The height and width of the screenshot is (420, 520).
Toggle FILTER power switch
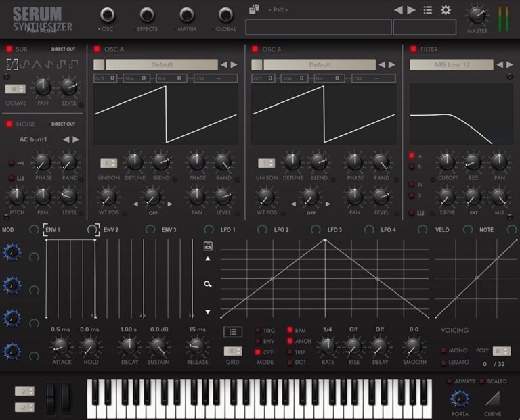pyautogui.click(x=413, y=49)
